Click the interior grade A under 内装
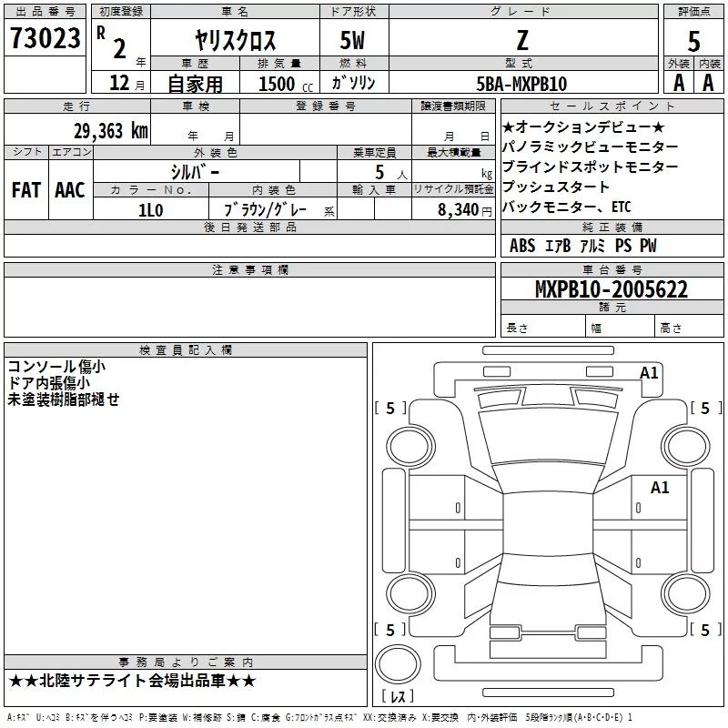728x728 pixels. click(x=708, y=82)
